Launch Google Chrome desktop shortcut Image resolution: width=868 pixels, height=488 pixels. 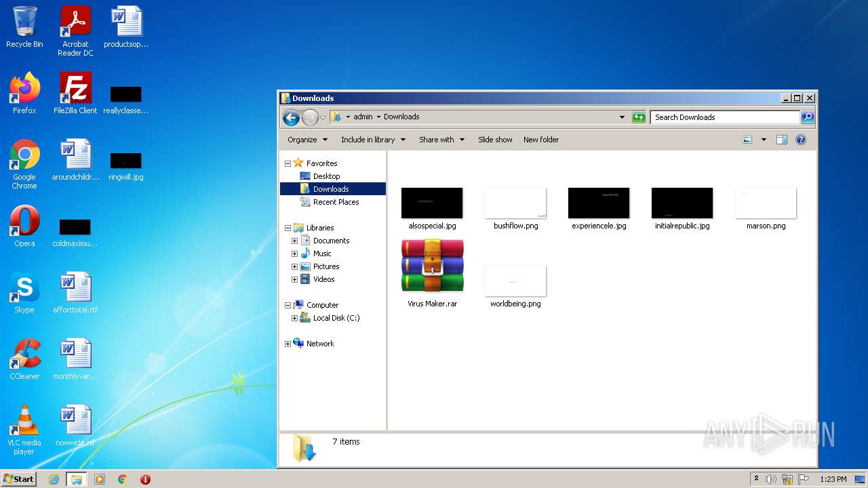(24, 164)
